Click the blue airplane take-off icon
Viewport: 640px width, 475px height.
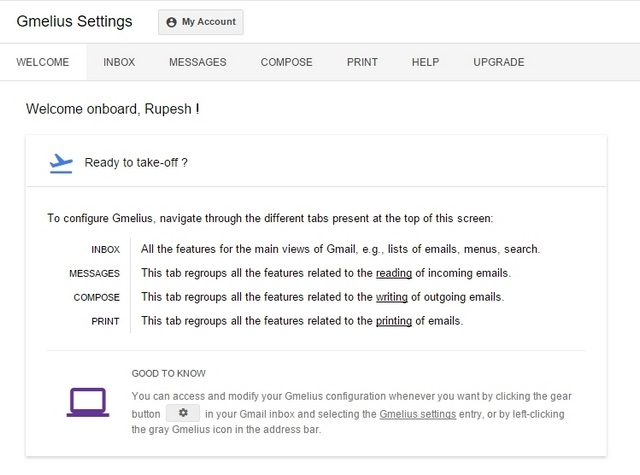(61, 163)
